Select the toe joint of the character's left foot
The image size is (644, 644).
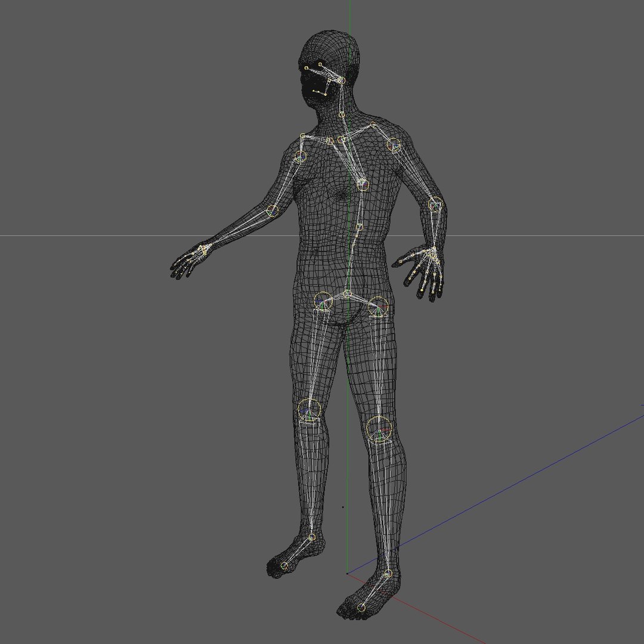(x=361, y=608)
